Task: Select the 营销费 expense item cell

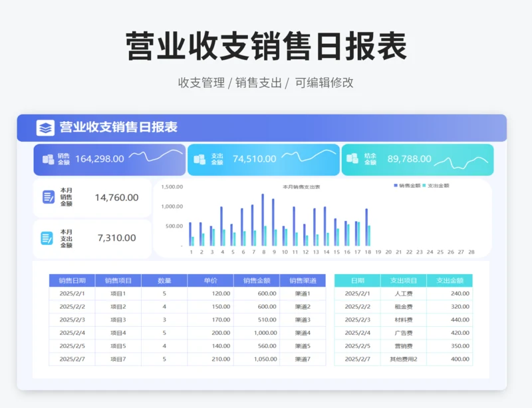Action: coord(404,346)
